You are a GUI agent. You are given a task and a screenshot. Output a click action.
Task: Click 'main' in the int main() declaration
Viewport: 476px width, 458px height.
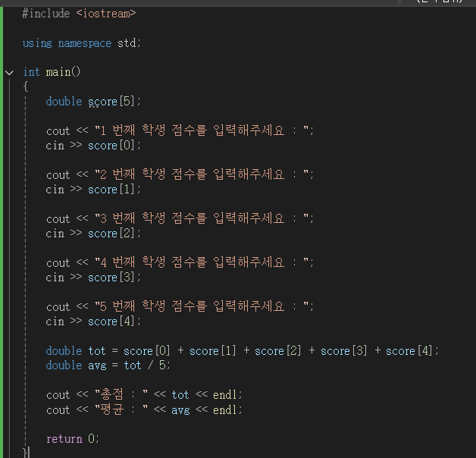pyautogui.click(x=58, y=72)
